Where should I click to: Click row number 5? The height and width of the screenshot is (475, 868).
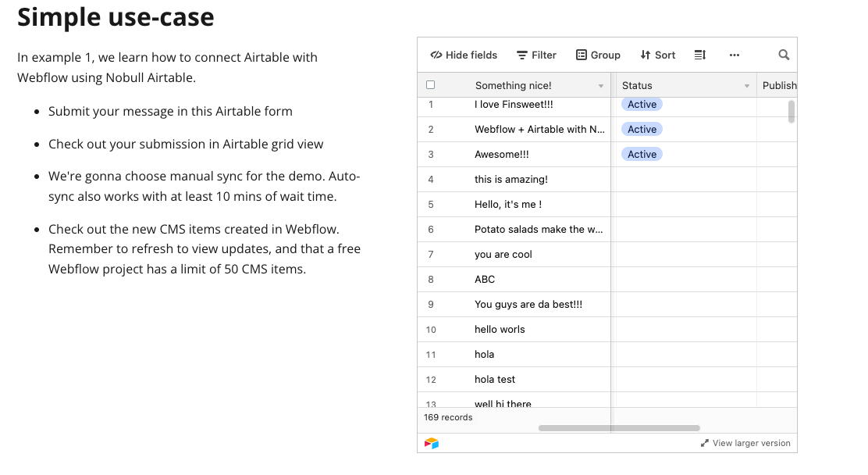click(431, 205)
